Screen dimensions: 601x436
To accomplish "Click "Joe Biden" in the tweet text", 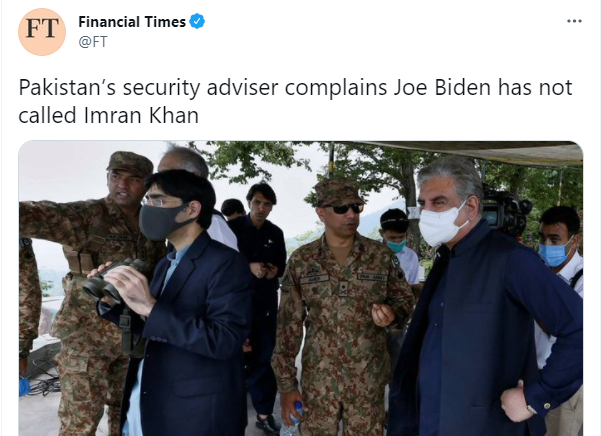I will [x=442, y=87].
